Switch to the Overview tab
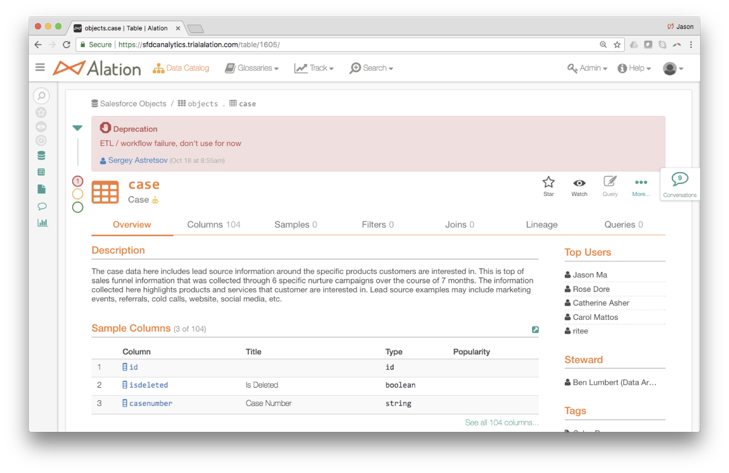The width and height of the screenshot is (729, 473). pyautogui.click(x=132, y=225)
